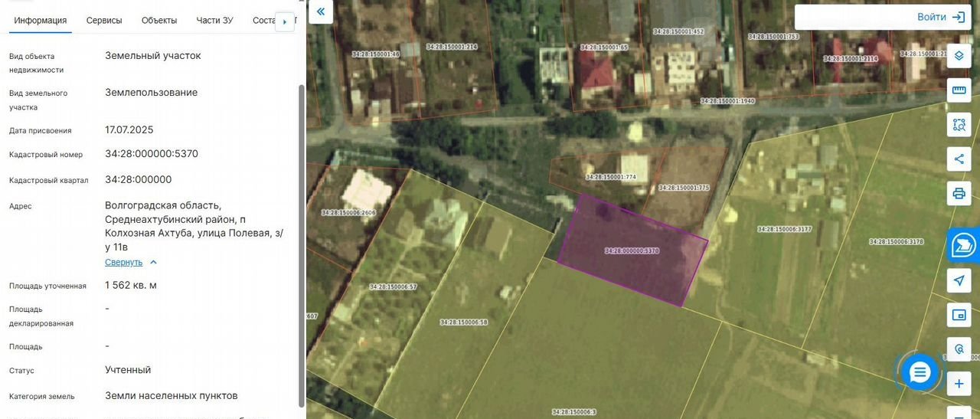Switch to the Сервисы tab

tap(104, 21)
